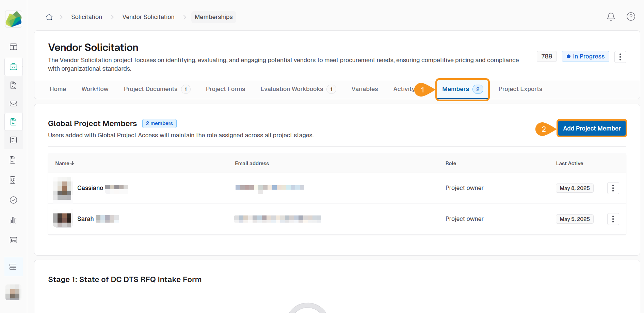Open the bar chart analytics icon

coord(13,220)
